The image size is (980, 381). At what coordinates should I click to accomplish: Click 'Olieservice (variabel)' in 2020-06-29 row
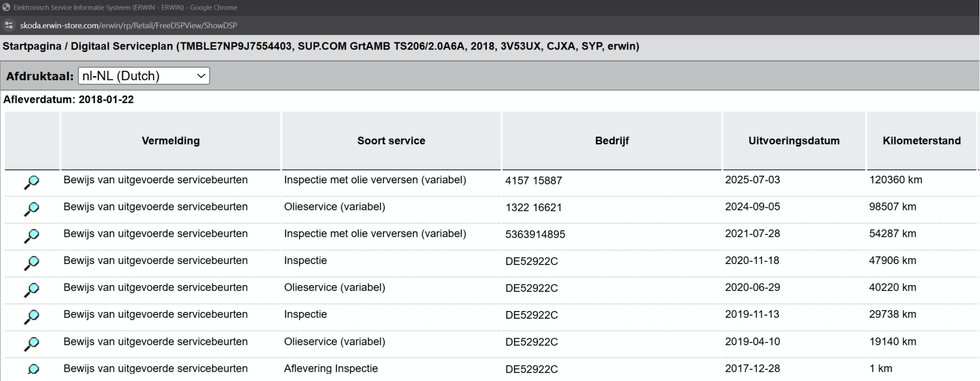click(335, 288)
